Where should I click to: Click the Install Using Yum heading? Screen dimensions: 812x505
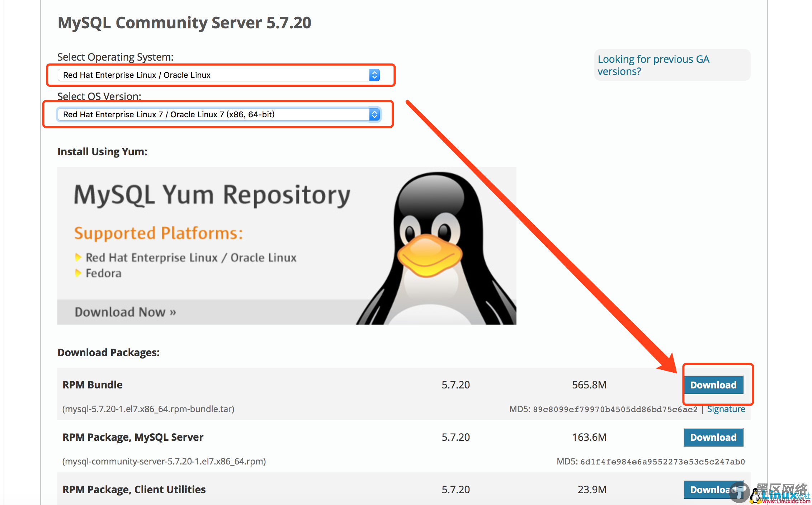coord(102,152)
